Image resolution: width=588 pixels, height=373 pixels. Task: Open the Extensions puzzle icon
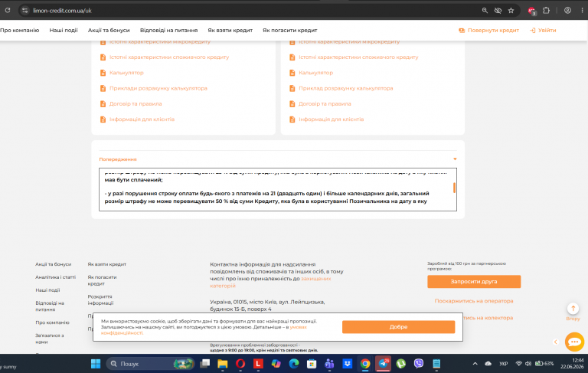pyautogui.click(x=546, y=11)
